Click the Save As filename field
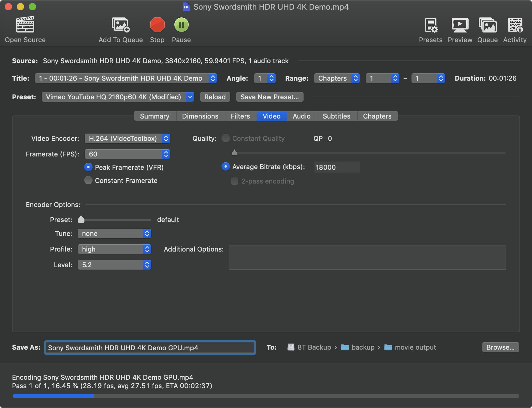 click(150, 348)
